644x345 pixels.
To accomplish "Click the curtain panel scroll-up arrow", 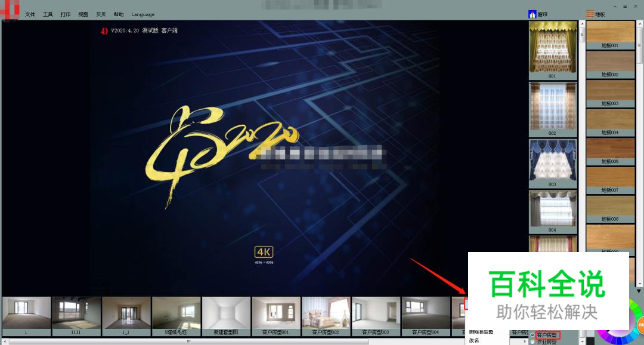I will coord(582,24).
